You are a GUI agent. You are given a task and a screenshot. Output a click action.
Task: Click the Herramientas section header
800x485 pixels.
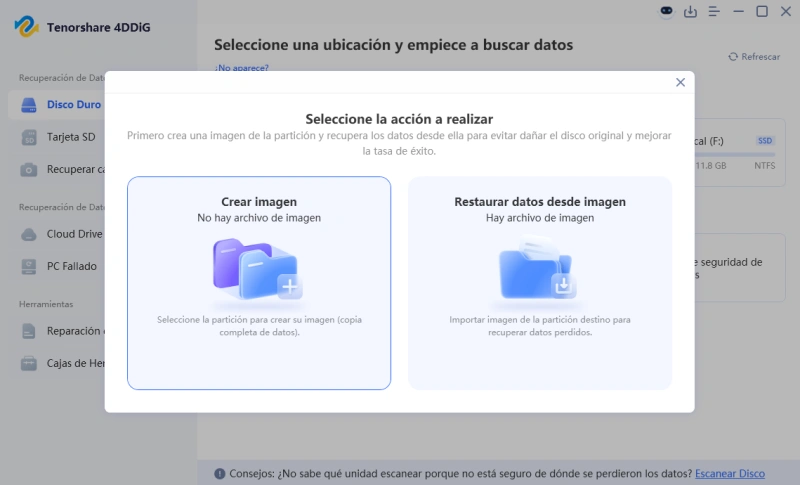[x=46, y=304]
